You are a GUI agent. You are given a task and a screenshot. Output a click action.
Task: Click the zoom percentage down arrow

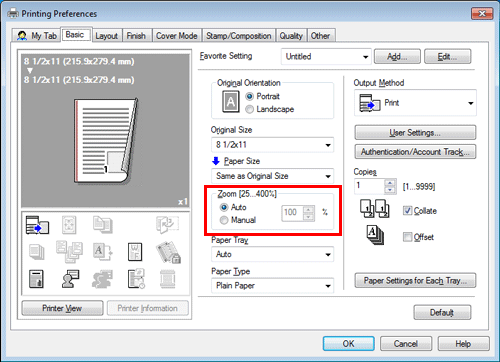pyautogui.click(x=309, y=217)
